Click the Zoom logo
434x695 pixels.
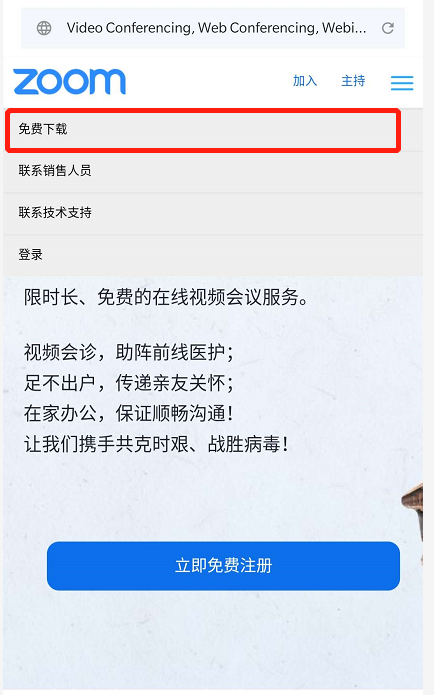point(70,82)
